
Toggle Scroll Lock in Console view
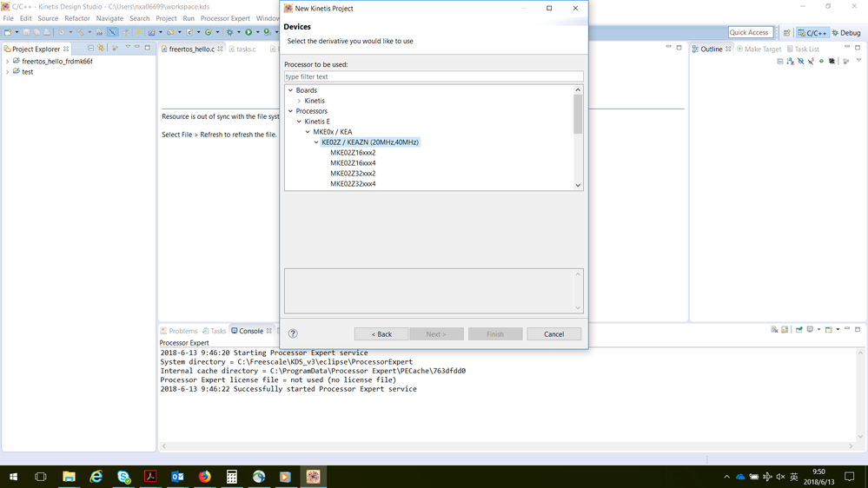coord(785,329)
